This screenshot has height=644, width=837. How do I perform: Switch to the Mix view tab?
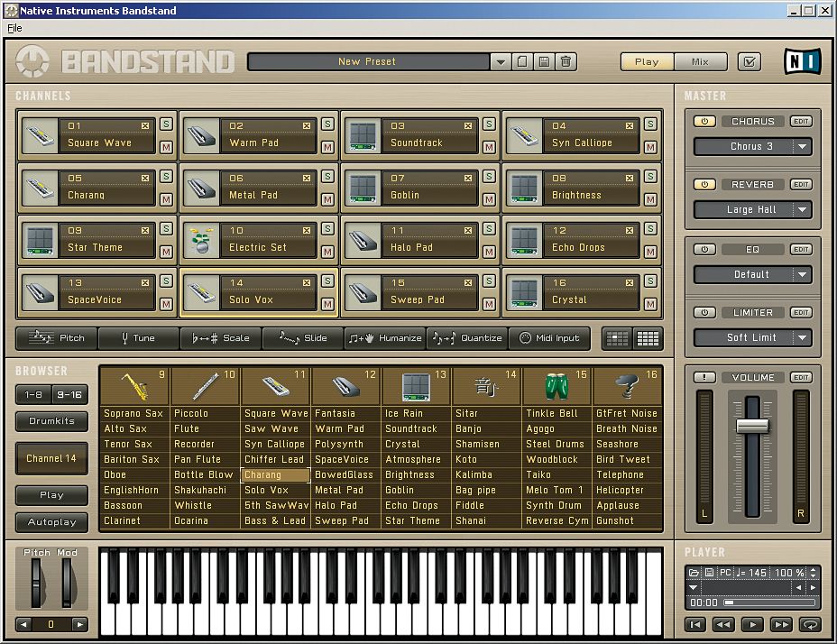pyautogui.click(x=700, y=62)
